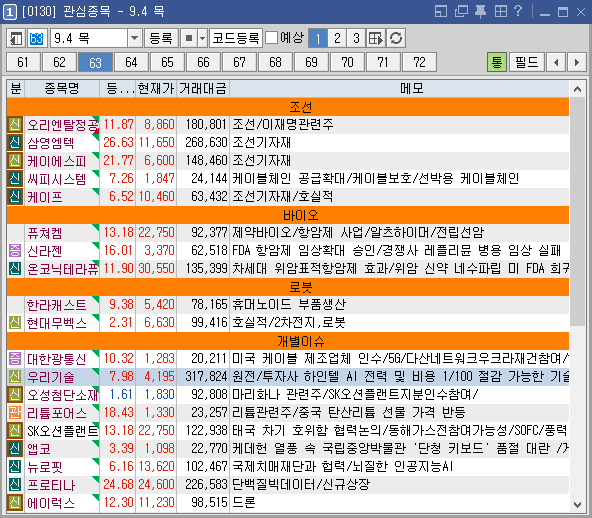Click the 증 icon beside 대한광통신
This screenshot has height=518, width=592.
(15, 359)
